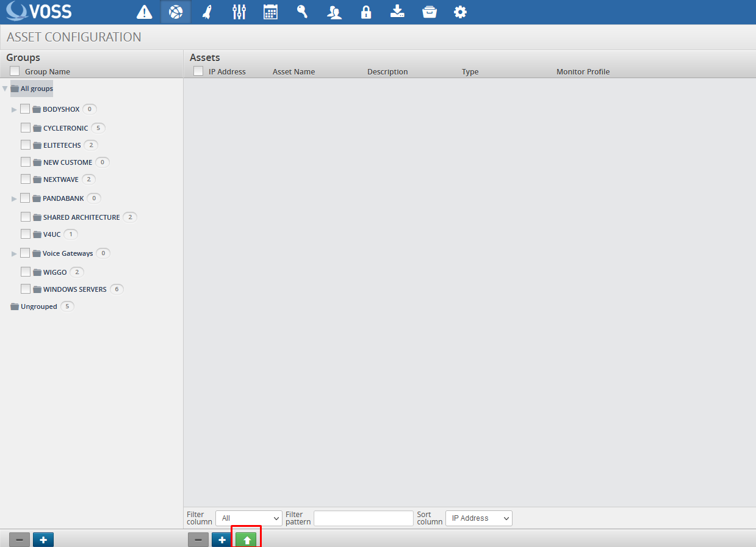
Task: Toggle the select-all checkbox beside IP Address
Action: click(198, 71)
